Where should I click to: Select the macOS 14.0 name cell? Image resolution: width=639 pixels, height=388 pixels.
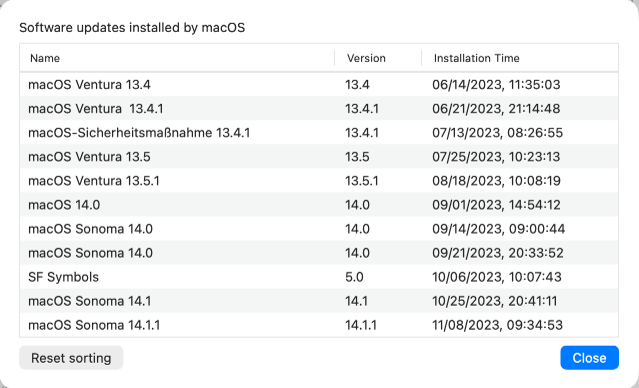pos(64,205)
